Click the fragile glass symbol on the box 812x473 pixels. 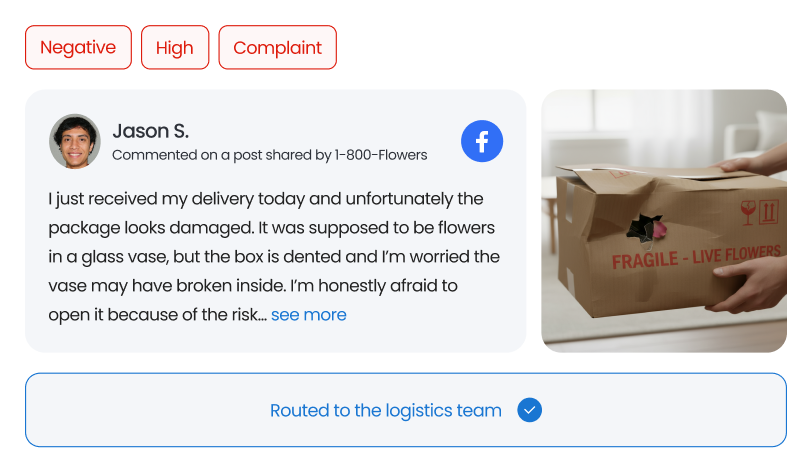[746, 212]
